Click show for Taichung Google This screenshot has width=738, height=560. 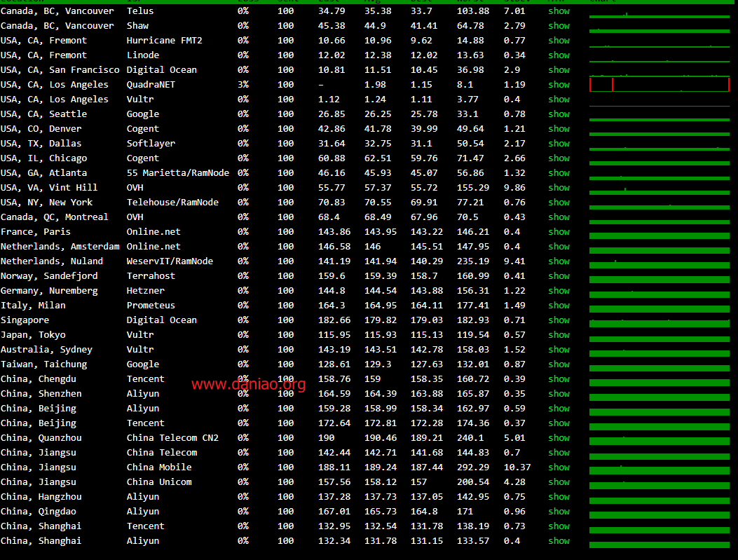coord(559,364)
